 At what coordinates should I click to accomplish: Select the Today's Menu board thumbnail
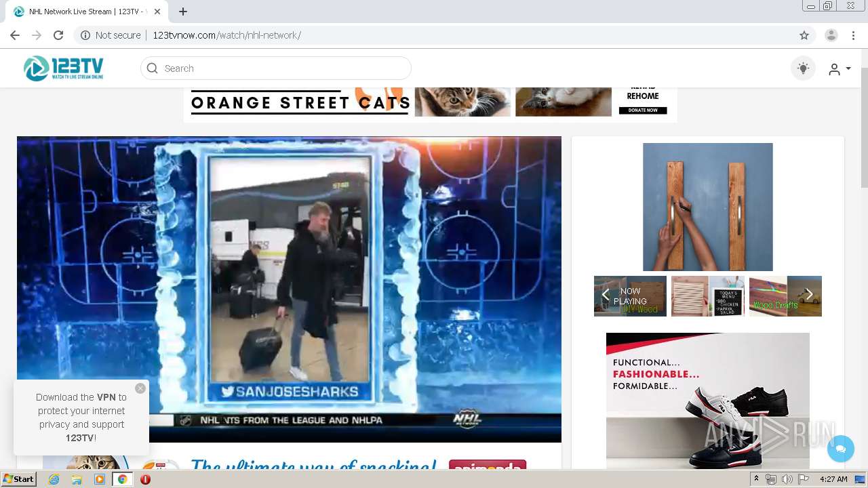[x=708, y=296]
